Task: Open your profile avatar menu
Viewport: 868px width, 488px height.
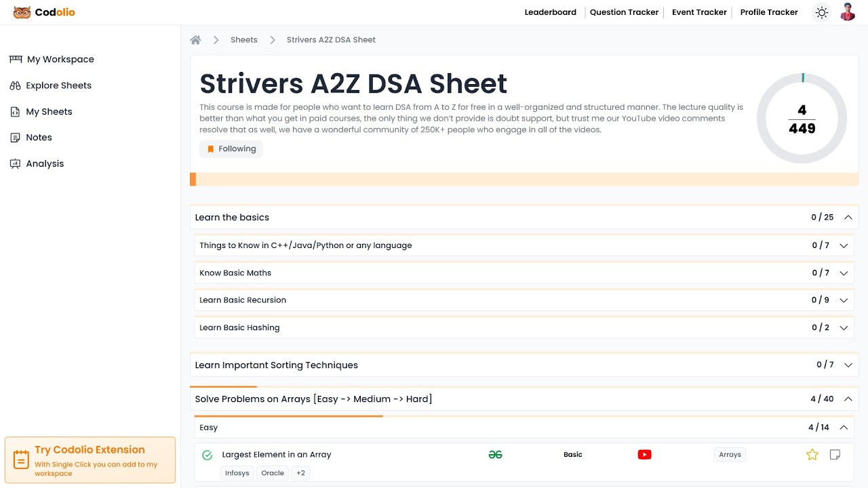Action: pyautogui.click(x=847, y=12)
